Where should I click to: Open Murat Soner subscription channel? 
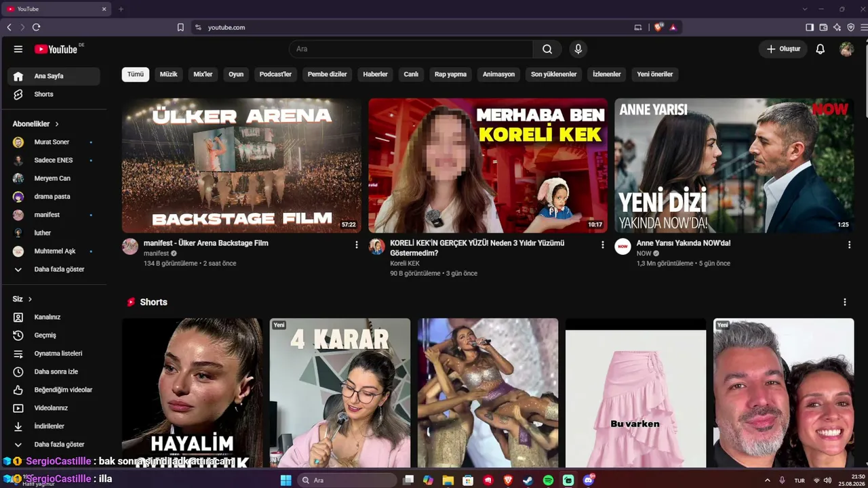(54, 142)
